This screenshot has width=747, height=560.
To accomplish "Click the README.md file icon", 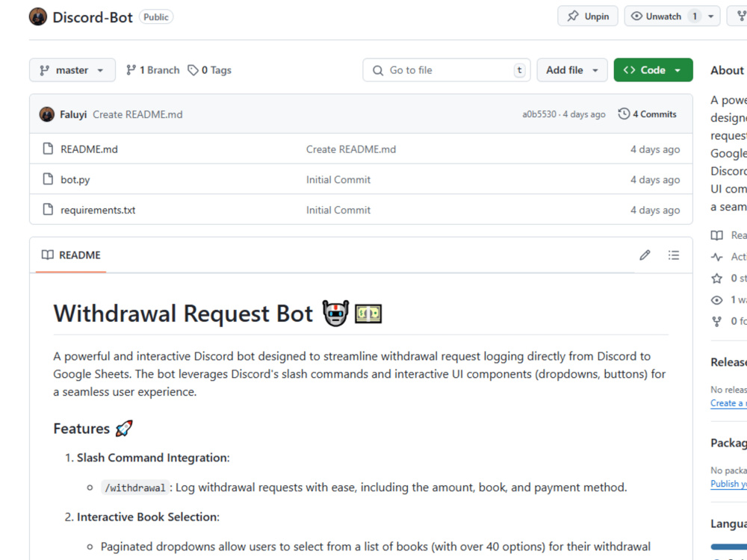I will (48, 149).
